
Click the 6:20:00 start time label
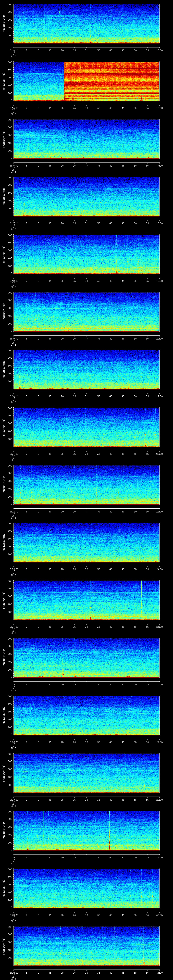[14, 396]
